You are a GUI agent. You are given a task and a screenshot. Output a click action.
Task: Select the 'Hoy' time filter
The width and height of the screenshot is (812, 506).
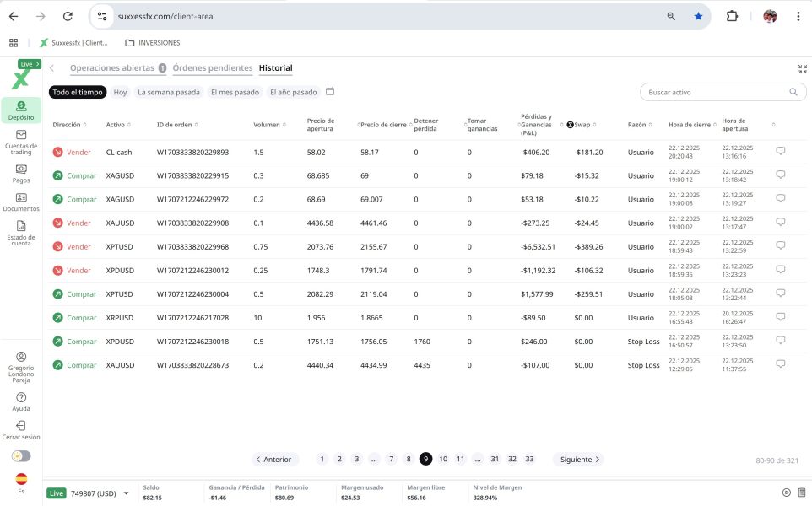click(120, 92)
